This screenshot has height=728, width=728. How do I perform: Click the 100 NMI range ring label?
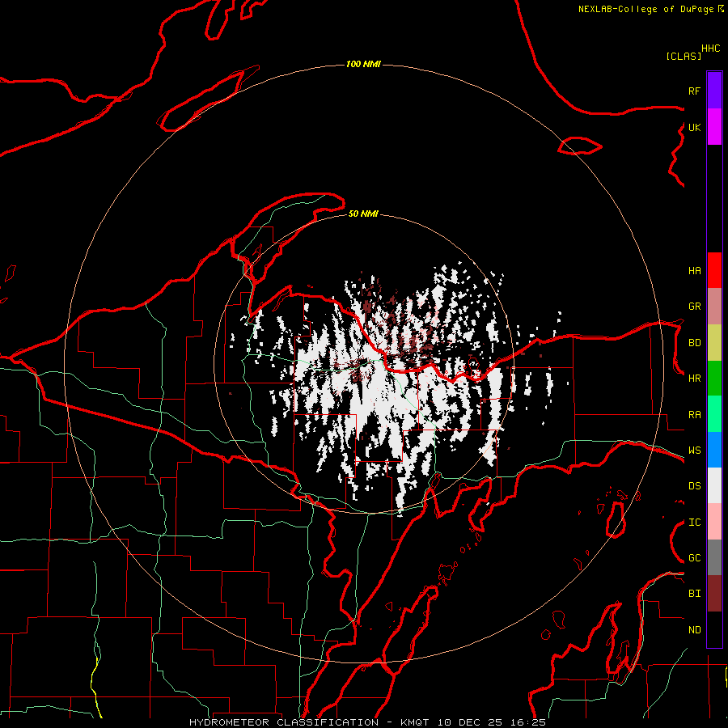pos(363,64)
